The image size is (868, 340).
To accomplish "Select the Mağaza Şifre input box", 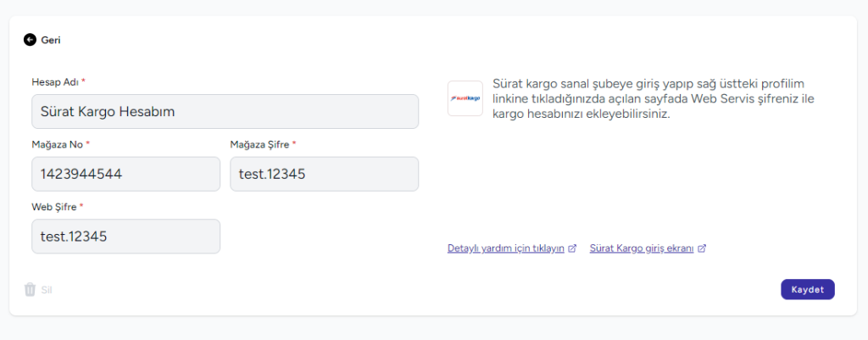I will (x=324, y=174).
